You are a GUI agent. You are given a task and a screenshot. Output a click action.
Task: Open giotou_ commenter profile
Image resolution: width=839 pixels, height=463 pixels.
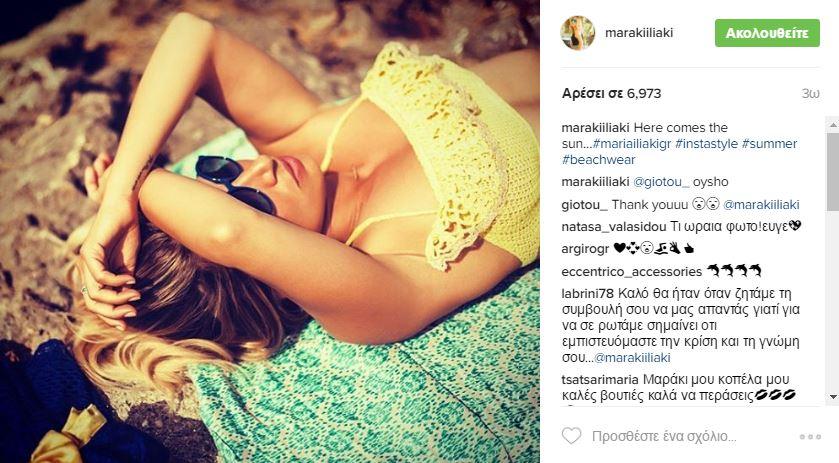(x=584, y=205)
